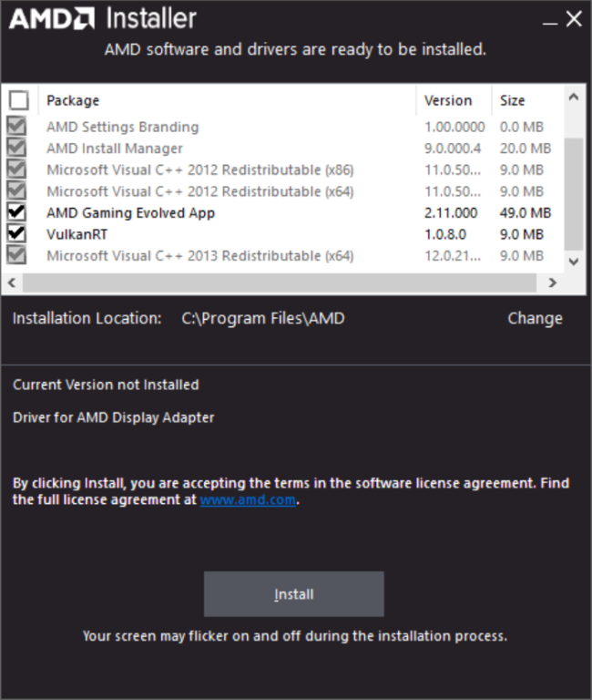Click the vertical scrollbar thumb in package list
The width and height of the screenshot is (592, 700).
point(574,194)
